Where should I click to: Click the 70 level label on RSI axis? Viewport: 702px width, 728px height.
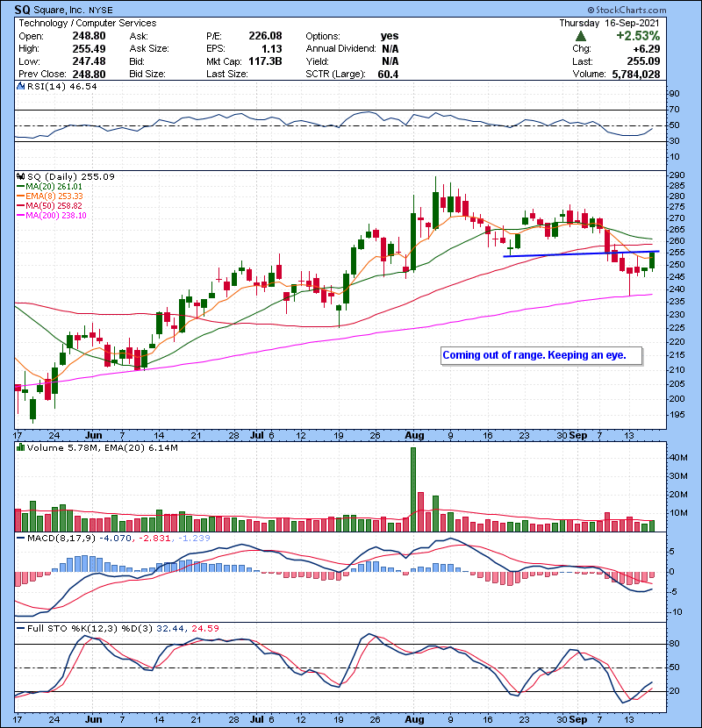(x=674, y=110)
